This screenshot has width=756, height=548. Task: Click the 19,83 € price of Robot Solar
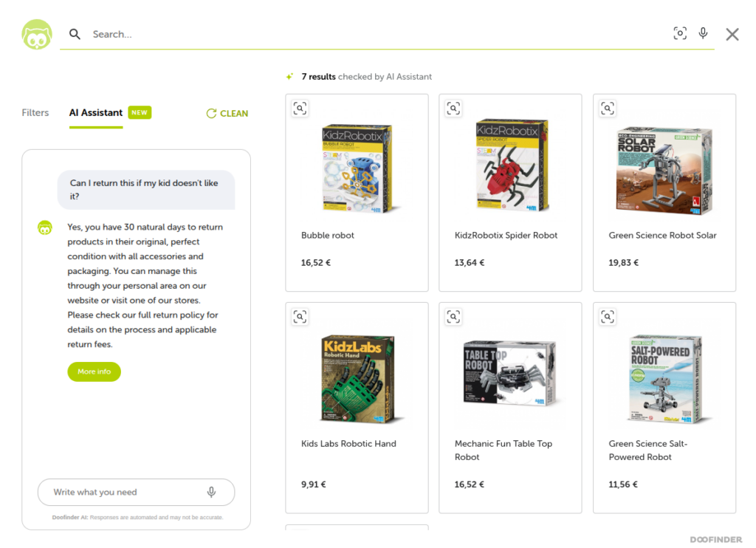[623, 263]
